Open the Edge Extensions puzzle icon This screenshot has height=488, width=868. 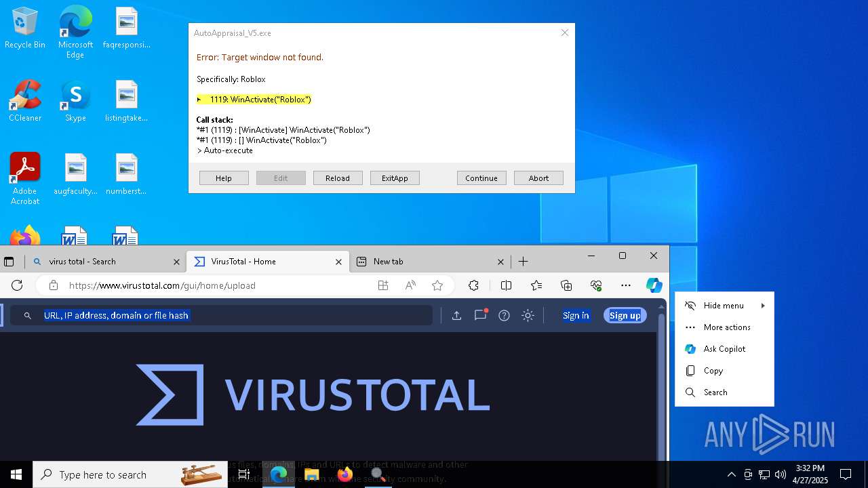coord(473,285)
